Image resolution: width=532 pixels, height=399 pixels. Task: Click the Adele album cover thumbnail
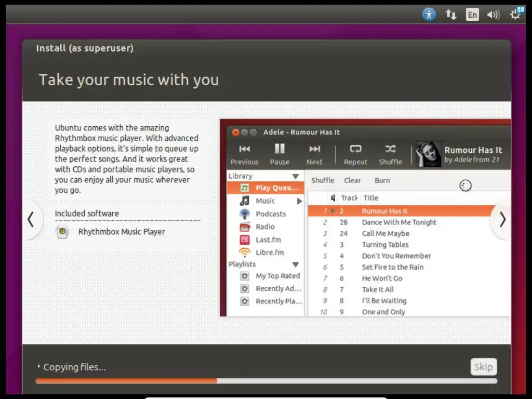click(x=428, y=154)
